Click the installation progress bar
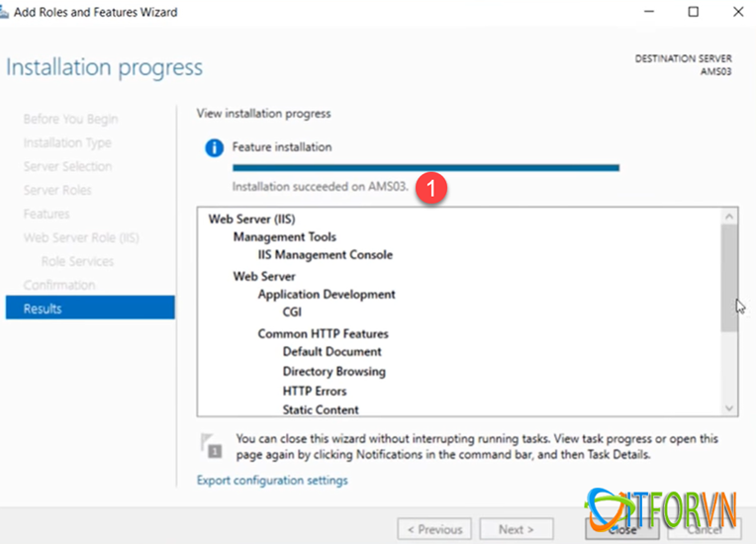756x544 pixels. (425, 168)
